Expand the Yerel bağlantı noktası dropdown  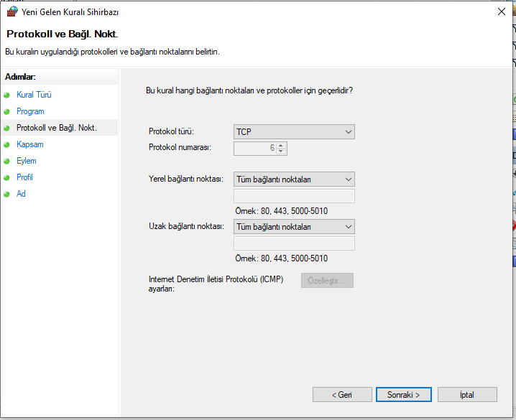[x=294, y=179]
